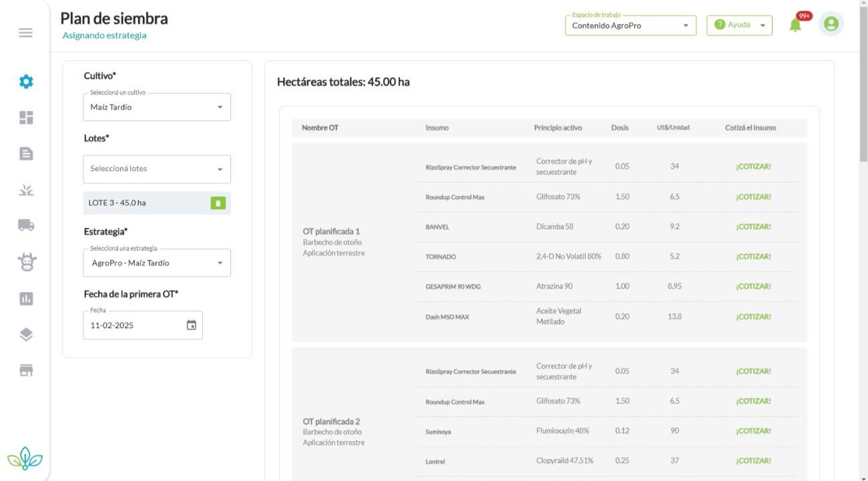Click the Principio activo column header
Viewport: 868px width, 481px height.
coord(558,128)
